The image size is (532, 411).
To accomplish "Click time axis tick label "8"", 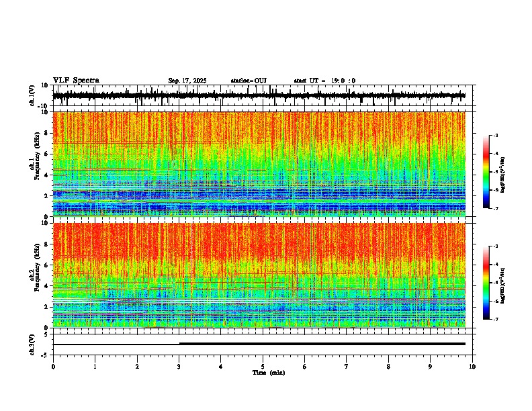I will tap(388, 367).
